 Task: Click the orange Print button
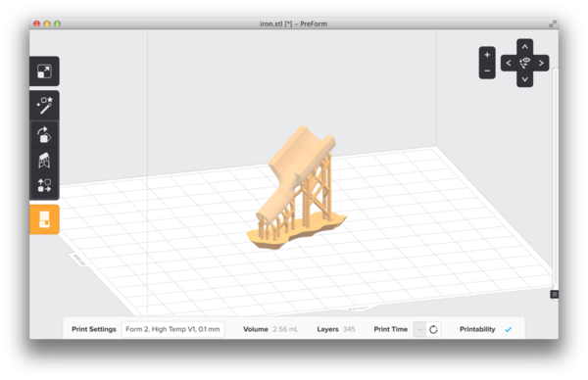44,219
